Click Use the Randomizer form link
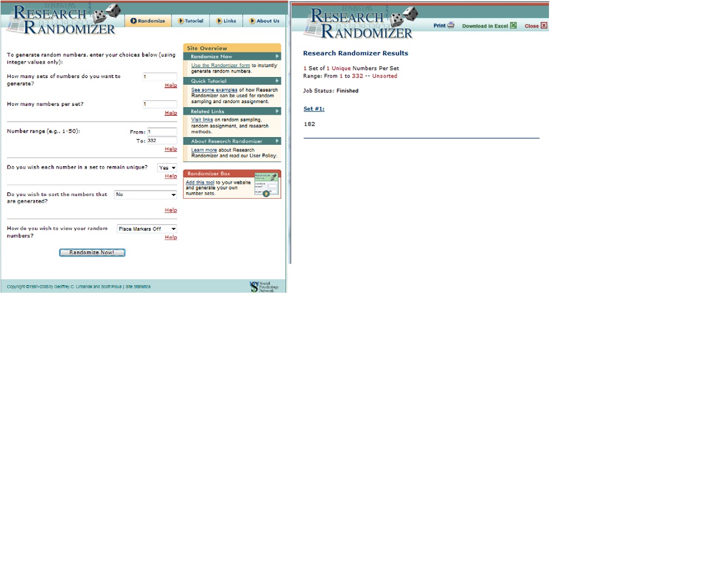The width and height of the screenshot is (728, 580). 220,66
